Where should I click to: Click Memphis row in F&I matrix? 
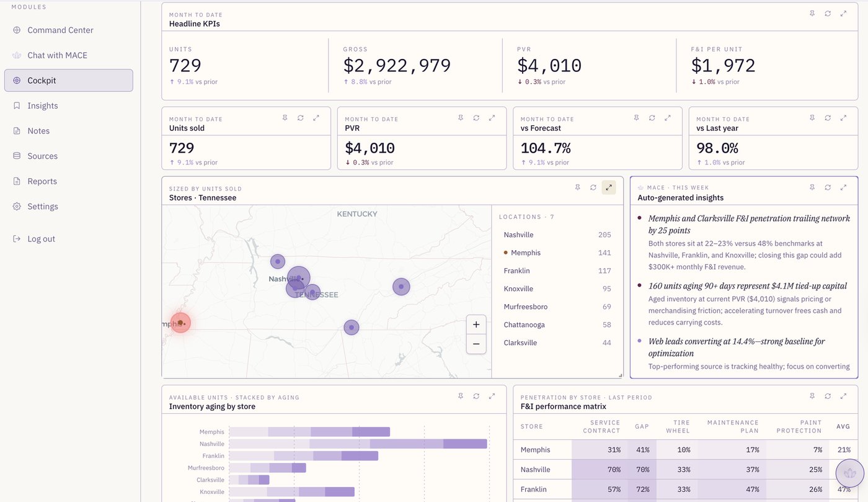686,450
